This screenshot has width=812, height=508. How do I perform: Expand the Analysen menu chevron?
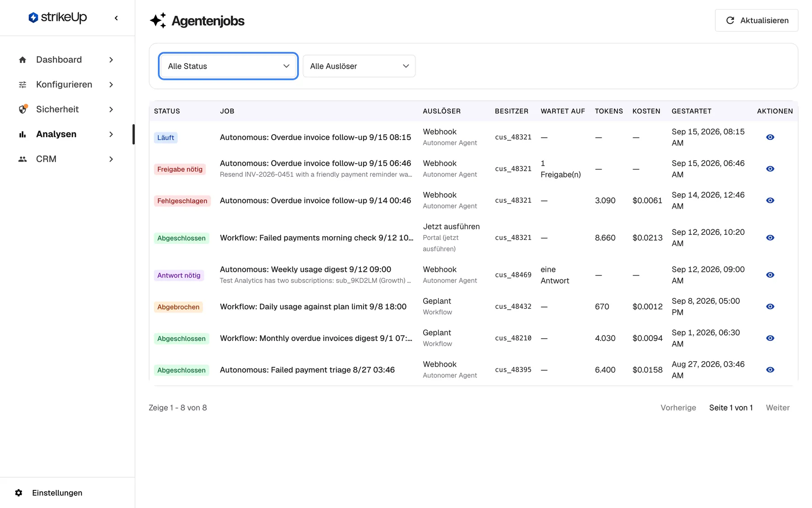(111, 134)
